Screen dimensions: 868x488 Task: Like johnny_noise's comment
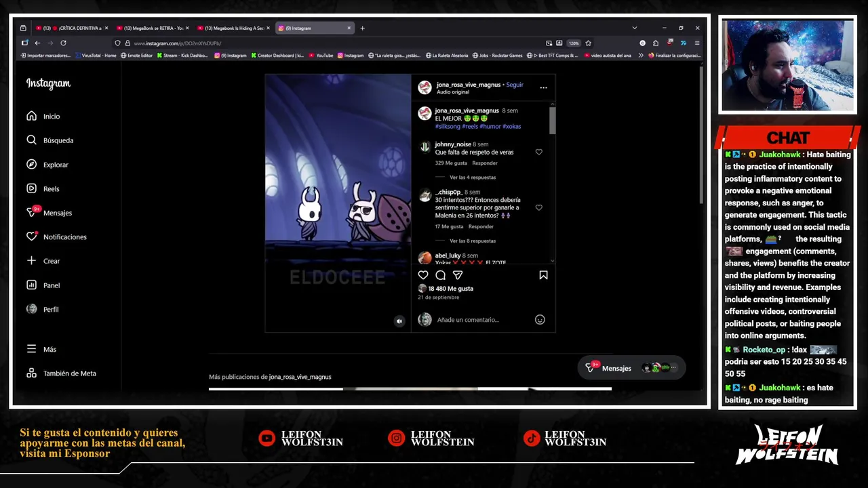coord(539,152)
